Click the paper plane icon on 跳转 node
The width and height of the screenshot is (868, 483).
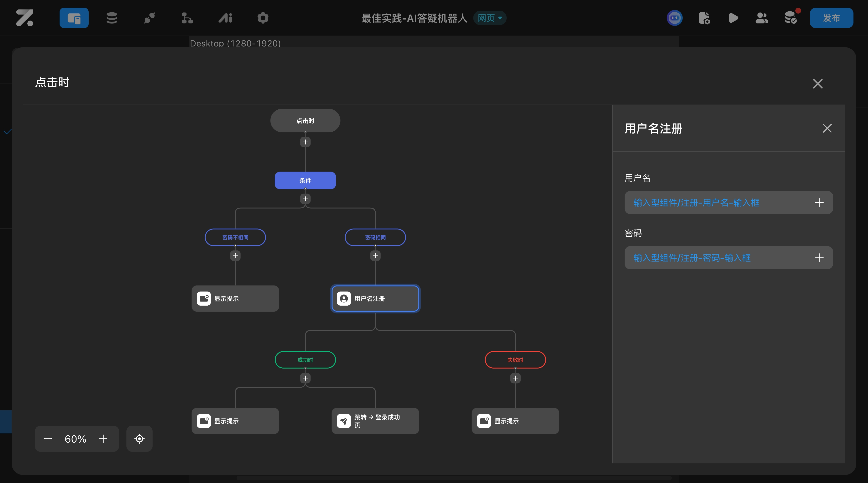[x=344, y=421]
